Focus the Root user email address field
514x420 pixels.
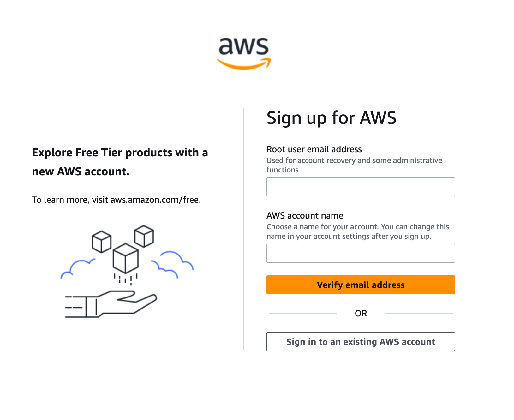pyautogui.click(x=361, y=187)
